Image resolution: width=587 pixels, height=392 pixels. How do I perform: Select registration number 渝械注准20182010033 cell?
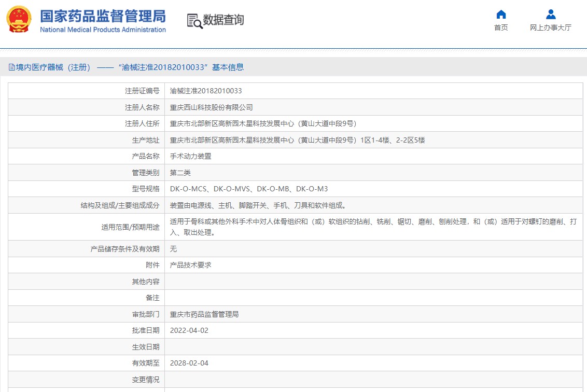206,91
